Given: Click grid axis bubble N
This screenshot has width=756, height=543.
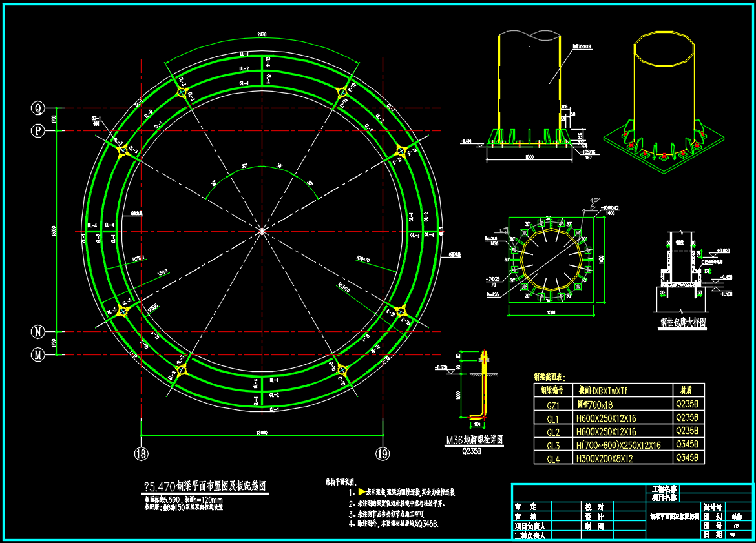Looking at the screenshot, I should coord(37,332).
